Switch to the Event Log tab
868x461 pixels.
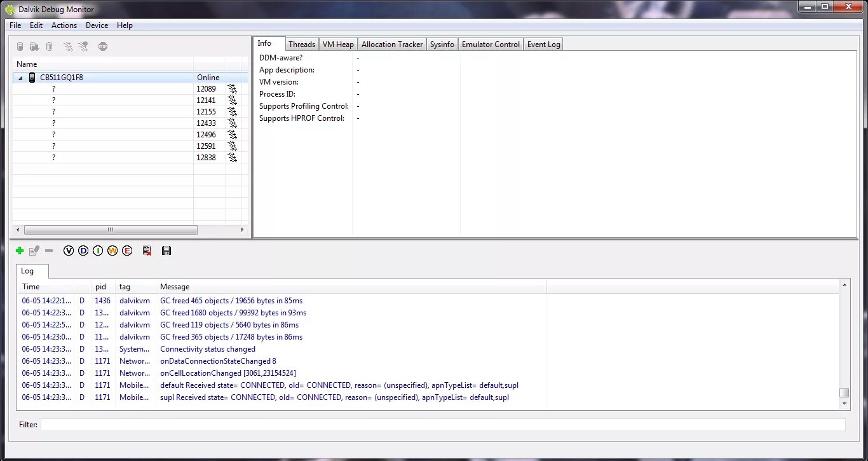pos(544,45)
